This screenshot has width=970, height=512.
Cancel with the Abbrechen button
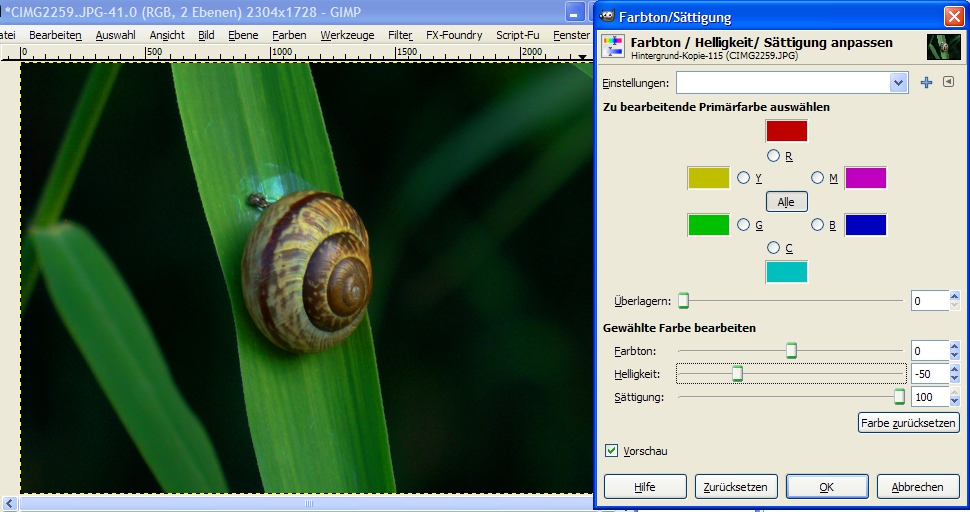click(x=918, y=487)
